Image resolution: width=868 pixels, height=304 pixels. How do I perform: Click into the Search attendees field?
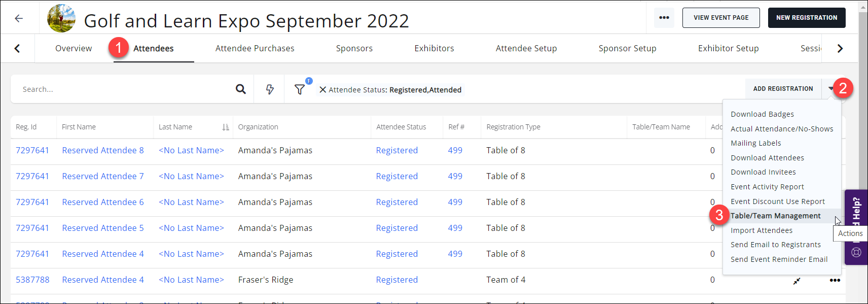tap(122, 89)
